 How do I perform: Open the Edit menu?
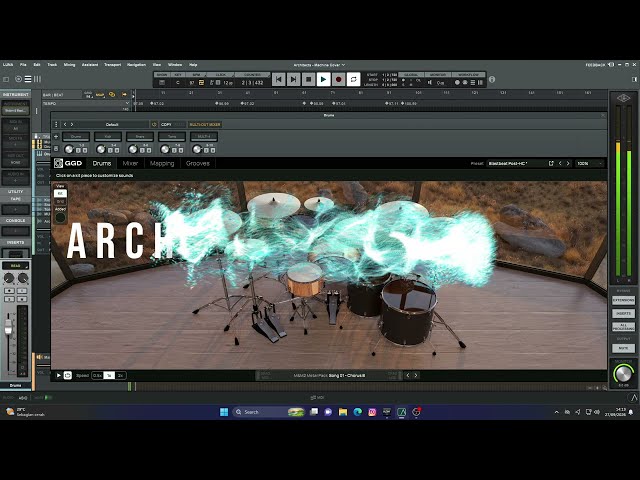tap(37, 64)
